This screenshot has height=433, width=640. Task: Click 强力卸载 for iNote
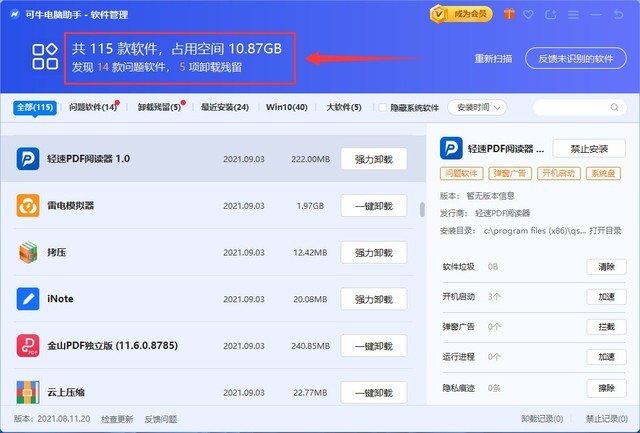click(x=374, y=299)
